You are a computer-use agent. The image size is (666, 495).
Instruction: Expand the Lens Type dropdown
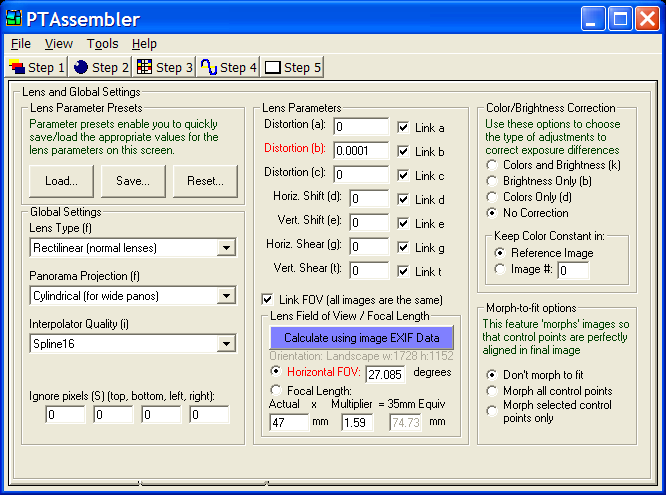[x=226, y=248]
